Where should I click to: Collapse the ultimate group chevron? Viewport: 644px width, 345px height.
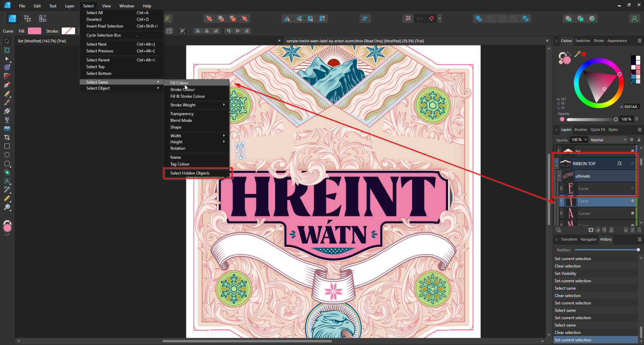559,176
